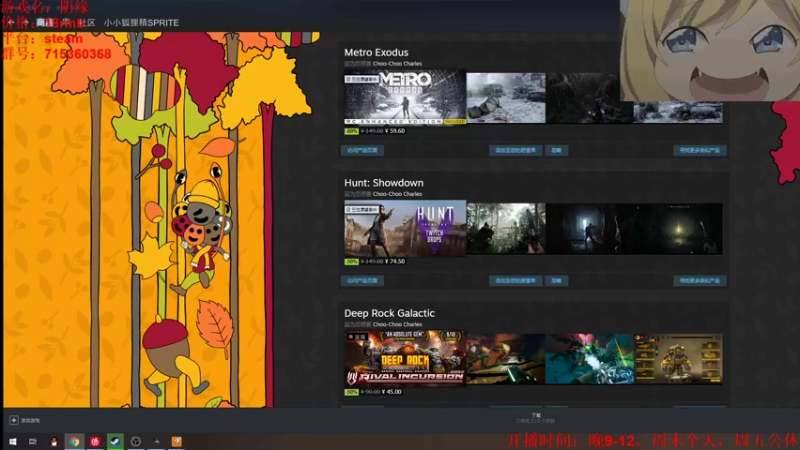Switch to Steam in the taskbar
The width and height of the screenshot is (800, 450).
coord(115,441)
